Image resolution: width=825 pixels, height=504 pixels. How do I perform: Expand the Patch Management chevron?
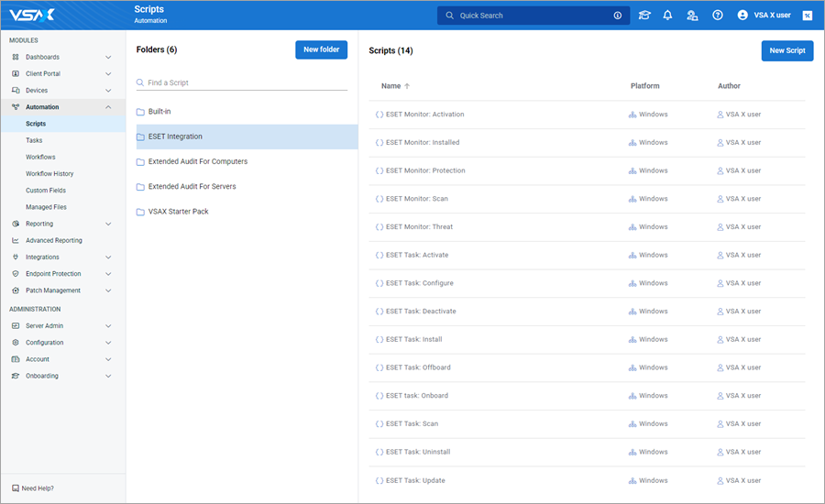pyautogui.click(x=108, y=290)
